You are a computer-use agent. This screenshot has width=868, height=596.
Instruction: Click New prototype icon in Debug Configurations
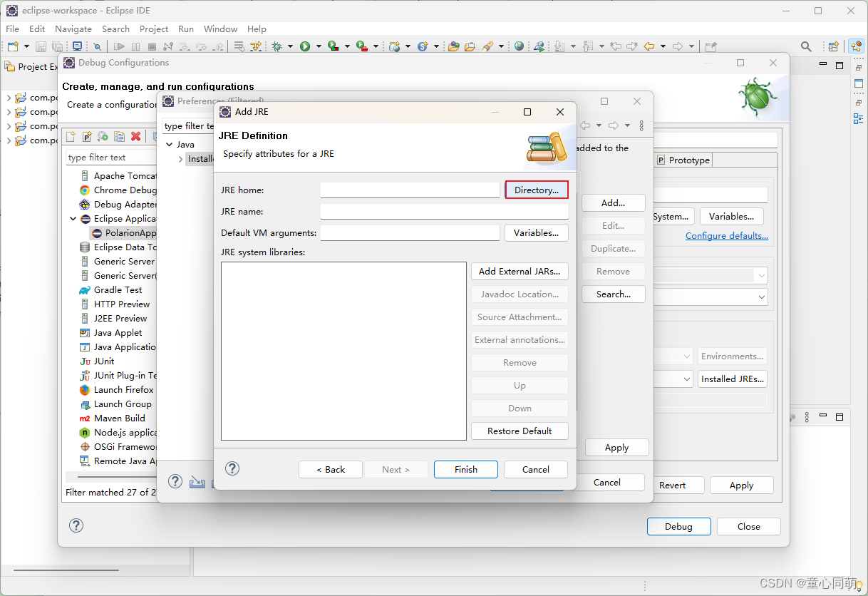(87, 136)
